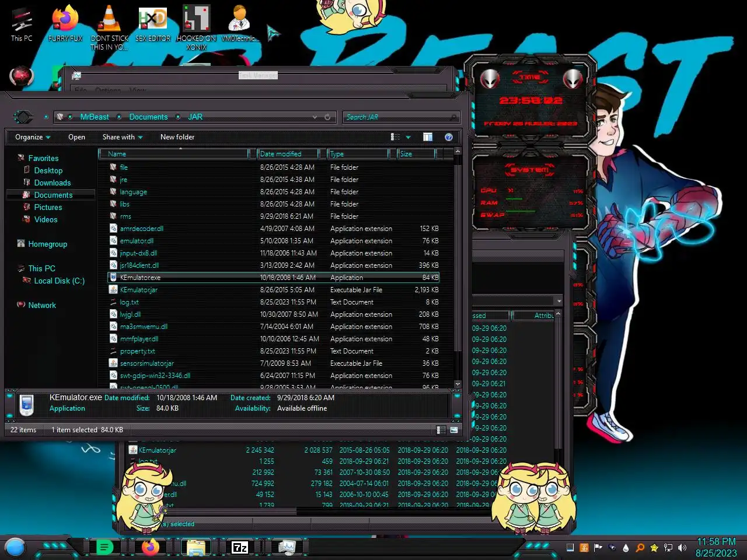Switch to 7-Zip on the taskbar
The width and height of the screenshot is (747, 560).
pyautogui.click(x=240, y=547)
